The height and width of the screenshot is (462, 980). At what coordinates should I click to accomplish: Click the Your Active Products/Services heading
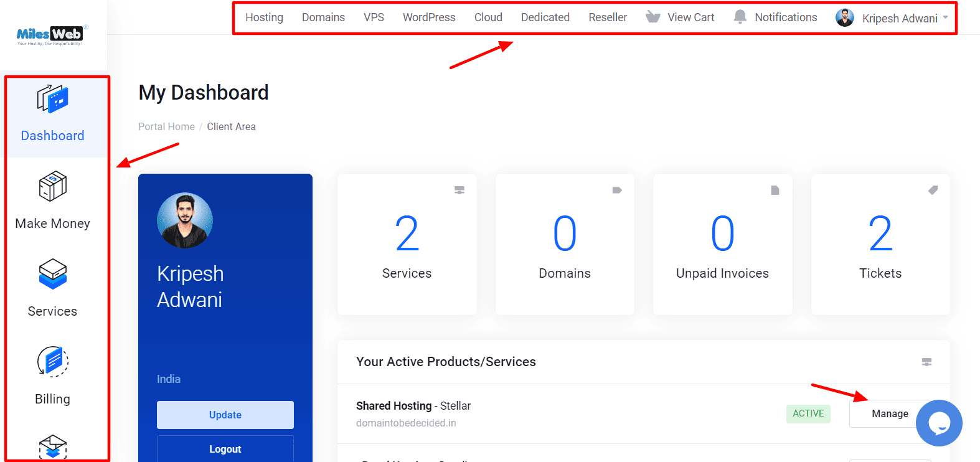446,362
